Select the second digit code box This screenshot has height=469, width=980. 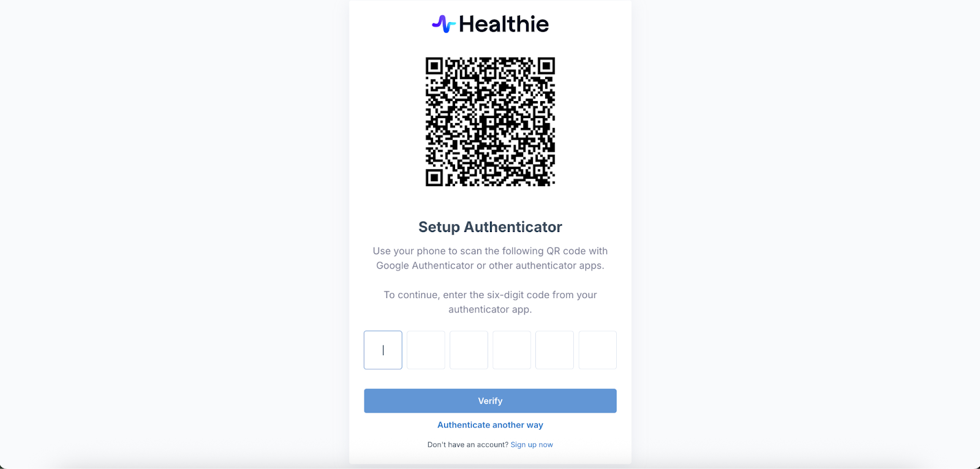426,350
